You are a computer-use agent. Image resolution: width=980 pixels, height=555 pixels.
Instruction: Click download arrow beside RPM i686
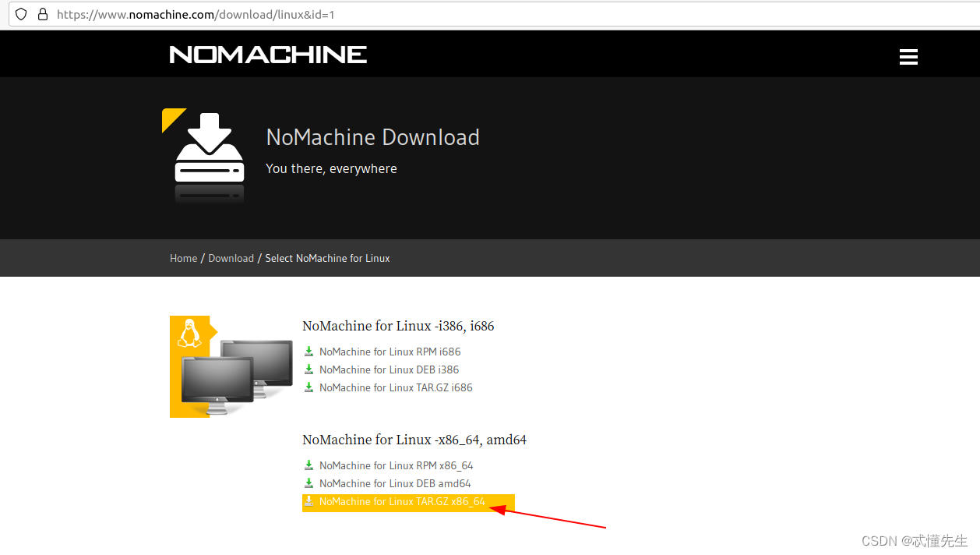click(308, 352)
